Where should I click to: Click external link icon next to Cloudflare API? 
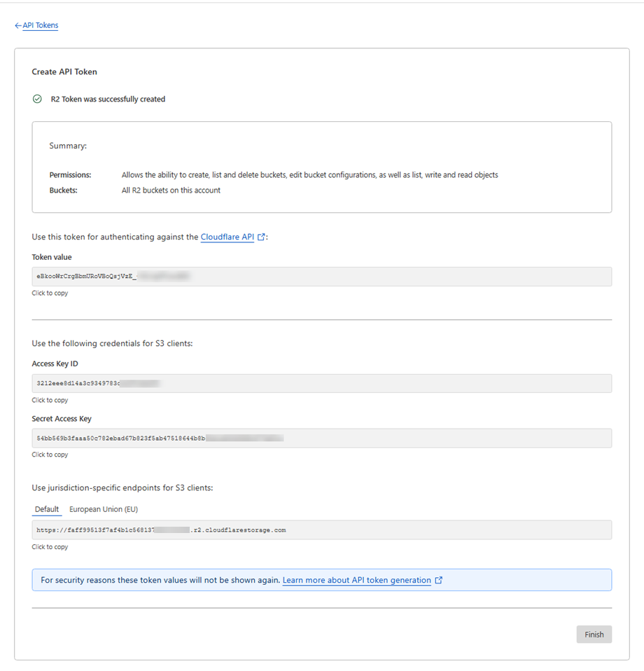[x=261, y=237]
